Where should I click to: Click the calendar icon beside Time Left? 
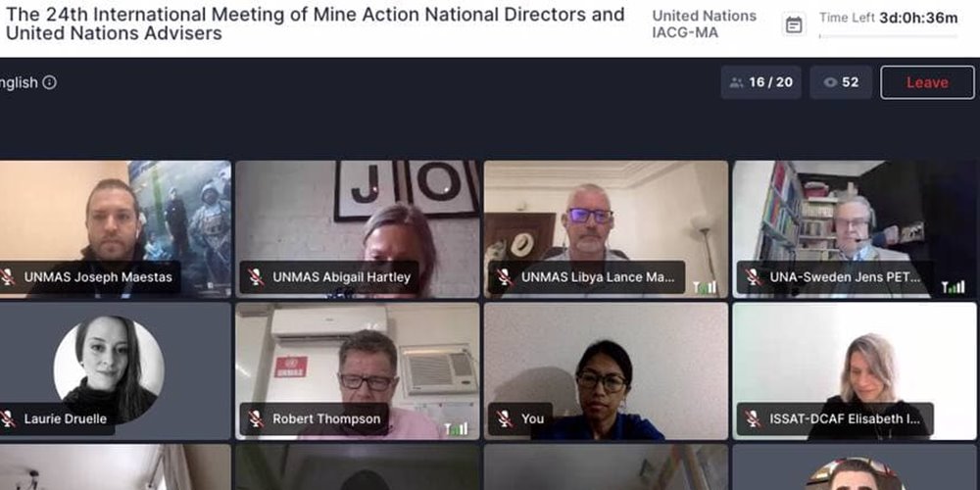point(794,24)
